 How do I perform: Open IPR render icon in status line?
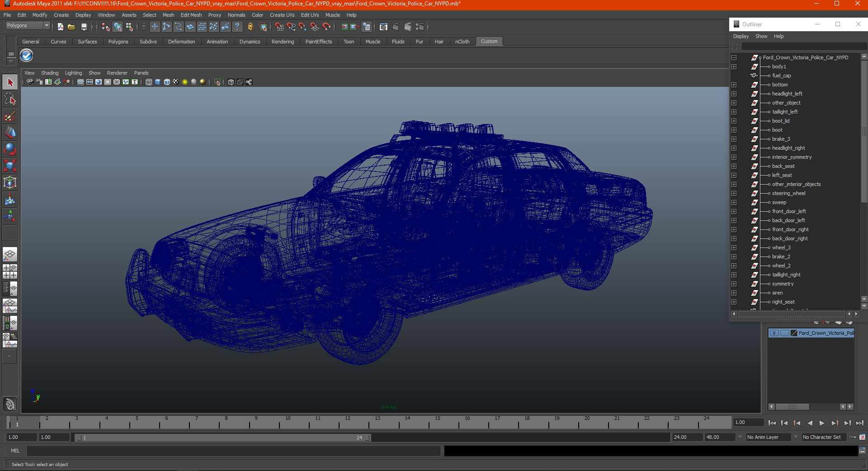point(408,27)
